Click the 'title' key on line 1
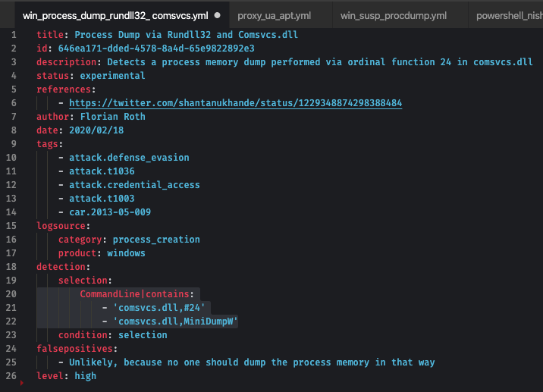Screen dimensions: 543x392 (x=50, y=35)
